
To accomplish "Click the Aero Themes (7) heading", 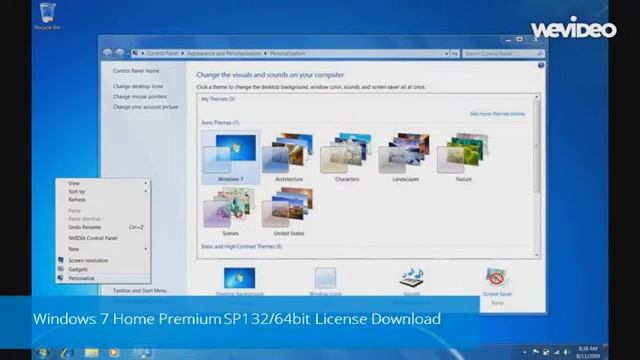I will tap(220, 122).
